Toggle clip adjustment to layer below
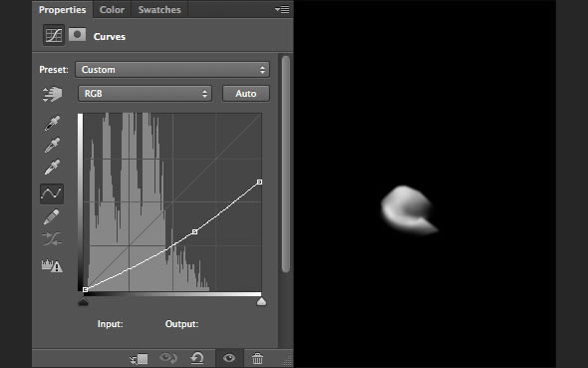The image size is (588, 368). (139, 359)
